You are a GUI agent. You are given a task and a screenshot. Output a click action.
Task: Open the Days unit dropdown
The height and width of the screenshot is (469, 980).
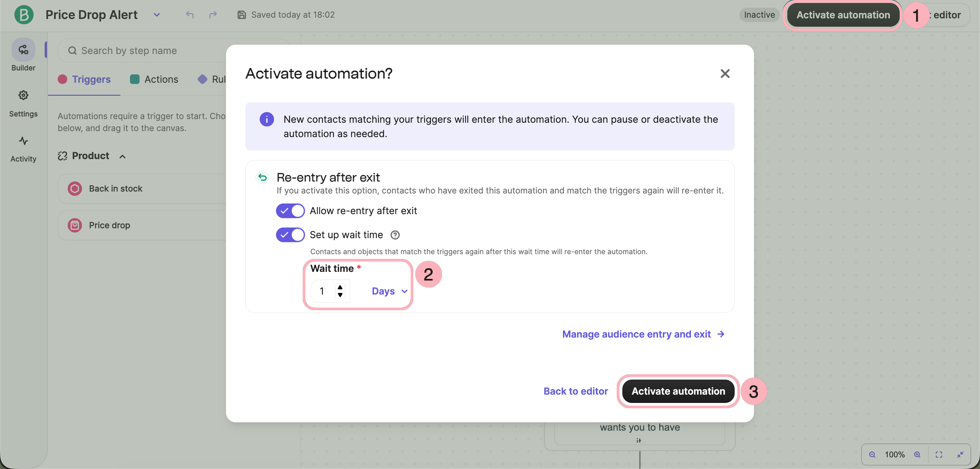tap(390, 291)
